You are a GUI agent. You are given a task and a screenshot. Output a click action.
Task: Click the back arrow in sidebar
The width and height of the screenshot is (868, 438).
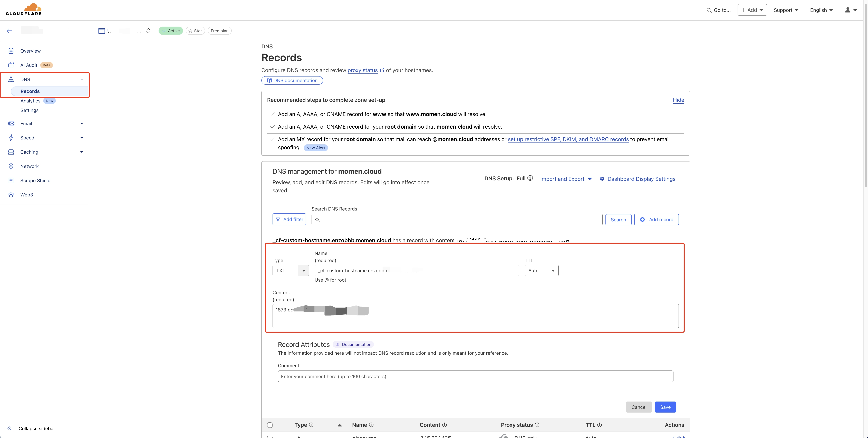9,31
